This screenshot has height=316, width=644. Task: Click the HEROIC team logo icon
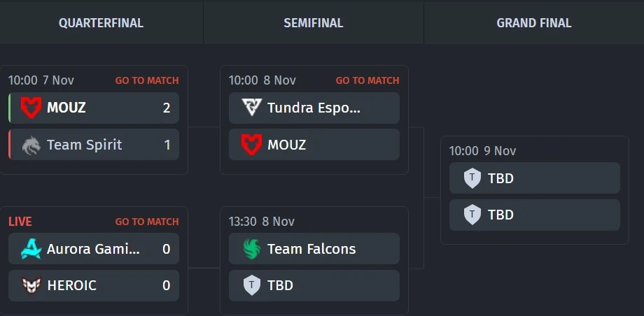[x=31, y=285]
